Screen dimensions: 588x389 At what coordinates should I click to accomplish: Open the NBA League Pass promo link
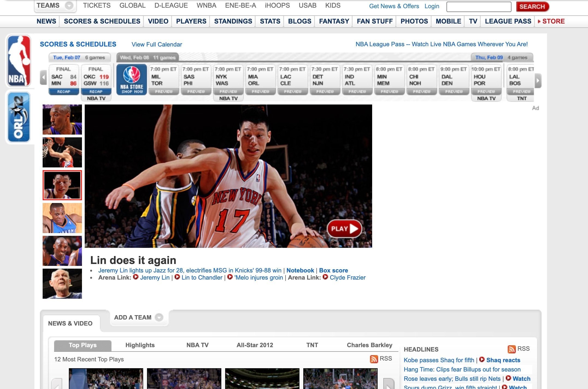[442, 44]
